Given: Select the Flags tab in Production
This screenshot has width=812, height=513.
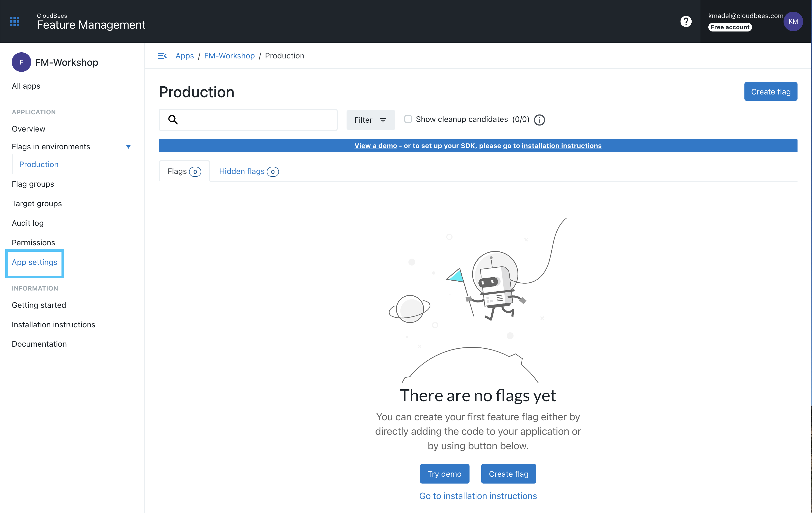Looking at the screenshot, I should pos(183,171).
